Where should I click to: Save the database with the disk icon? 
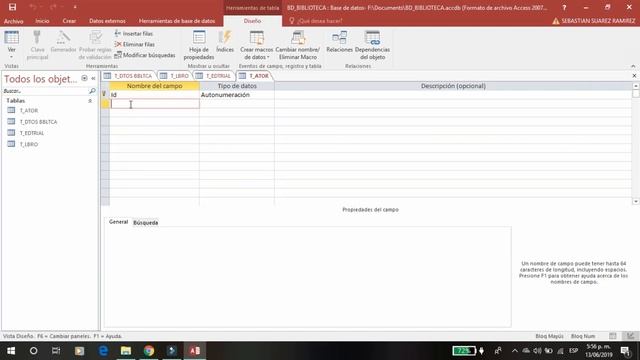click(x=12, y=7)
